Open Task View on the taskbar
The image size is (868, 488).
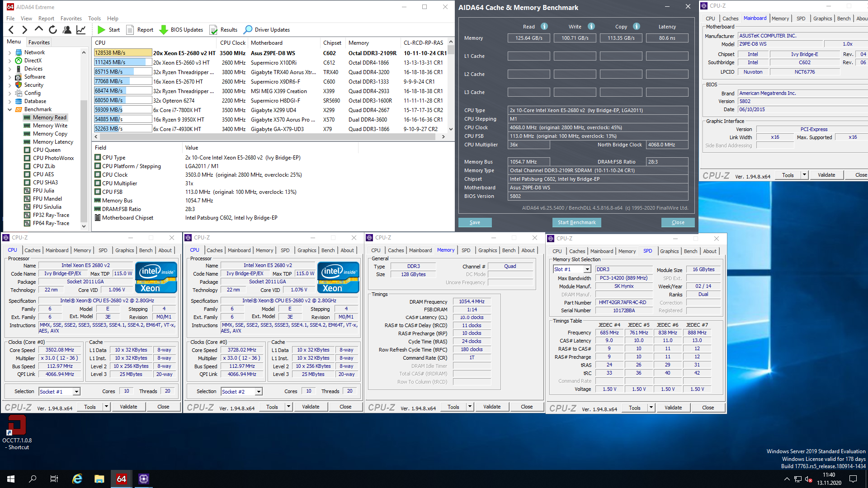click(x=54, y=479)
